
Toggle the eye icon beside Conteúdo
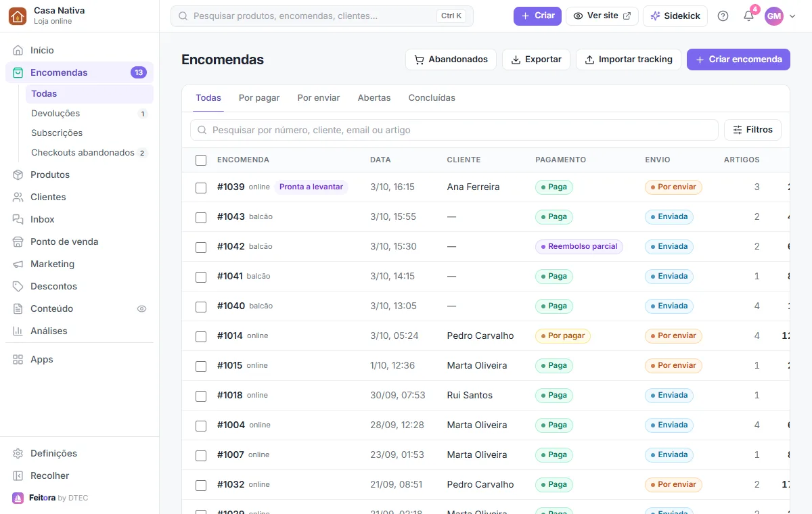tap(141, 308)
